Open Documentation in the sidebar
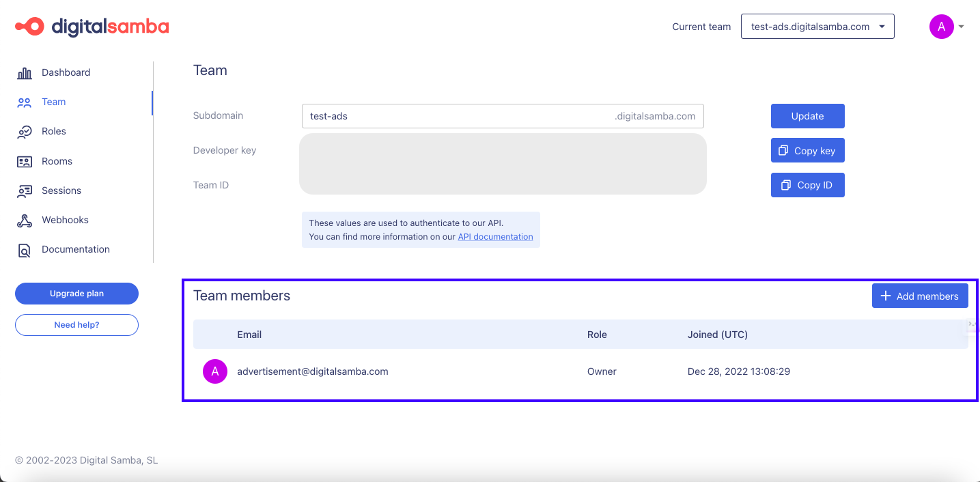The height and width of the screenshot is (482, 980). point(76,249)
